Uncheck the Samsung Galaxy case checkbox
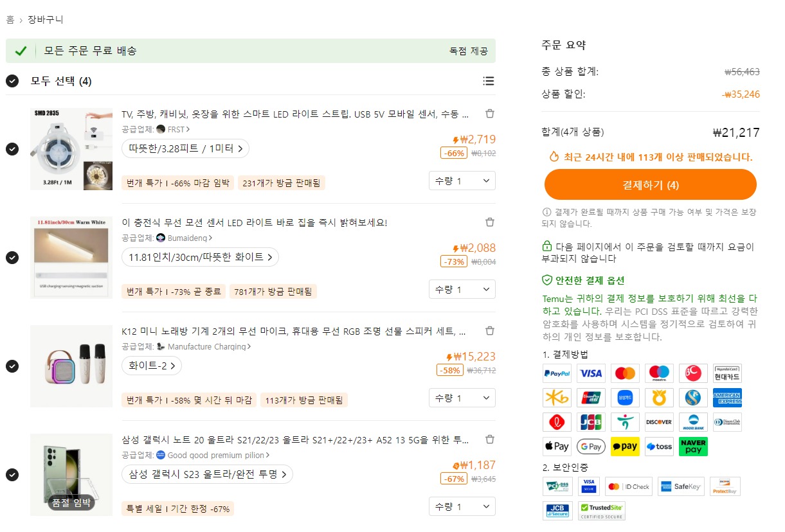Image resolution: width=785 pixels, height=532 pixels. click(x=12, y=475)
